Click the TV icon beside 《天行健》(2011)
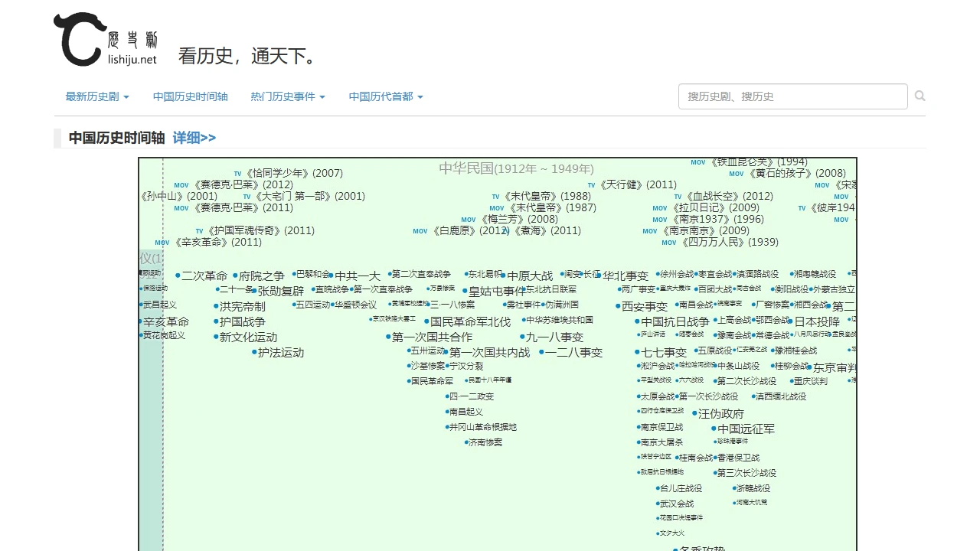980x551 pixels. 591,184
